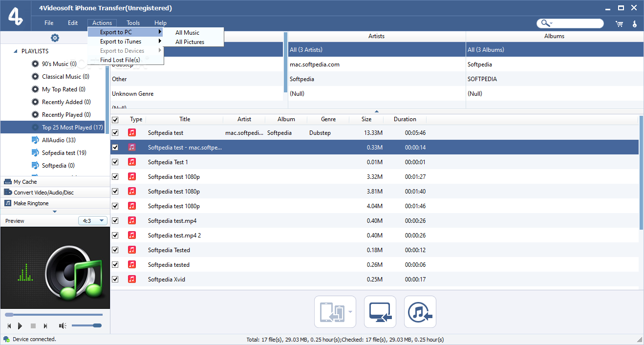The image size is (644, 345).
Task: Open the 4:3 aspect ratio dropdown
Action: click(93, 221)
